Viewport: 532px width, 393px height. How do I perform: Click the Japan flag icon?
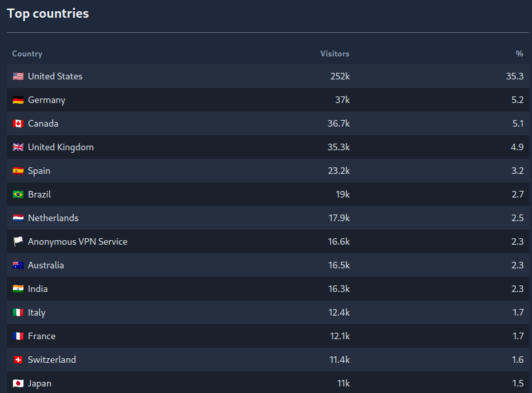(18, 383)
